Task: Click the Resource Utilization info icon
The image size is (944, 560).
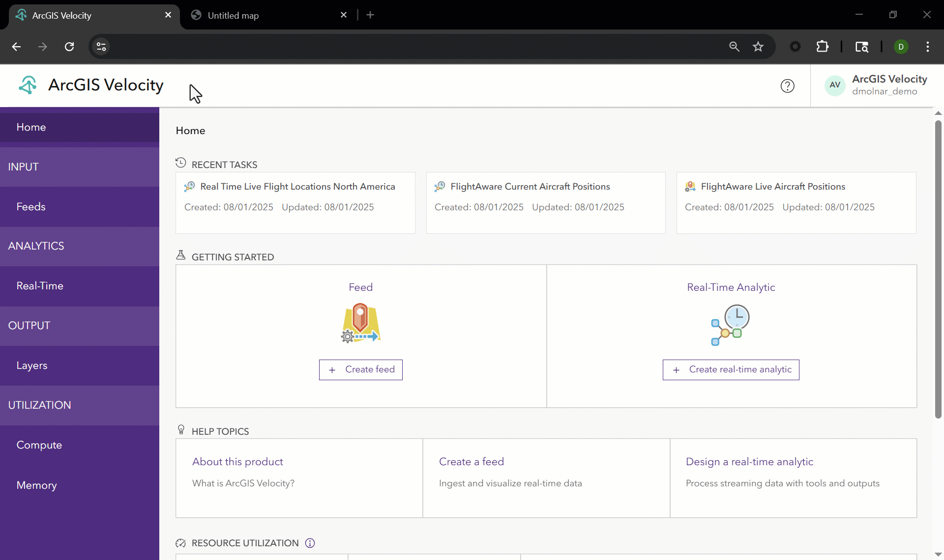Action: tap(310, 543)
